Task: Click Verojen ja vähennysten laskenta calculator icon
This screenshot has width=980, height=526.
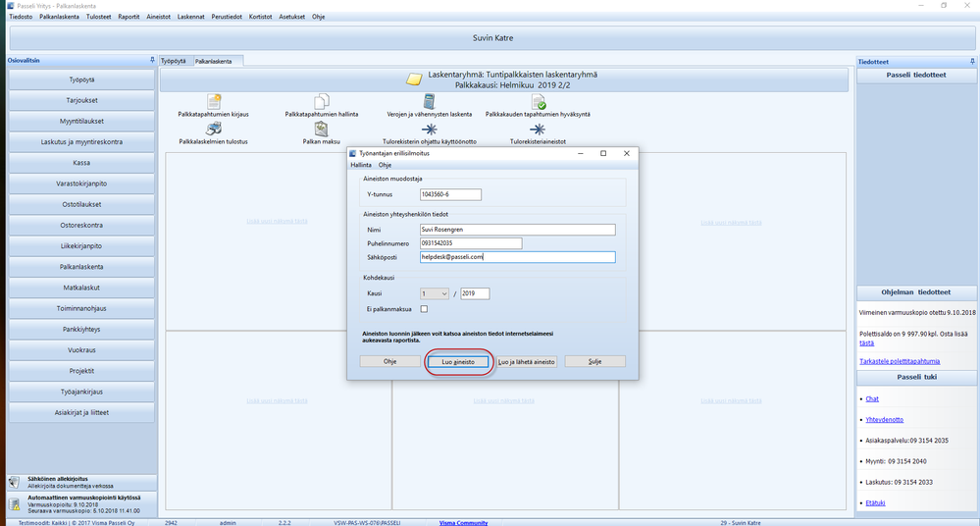Action: 429,102
